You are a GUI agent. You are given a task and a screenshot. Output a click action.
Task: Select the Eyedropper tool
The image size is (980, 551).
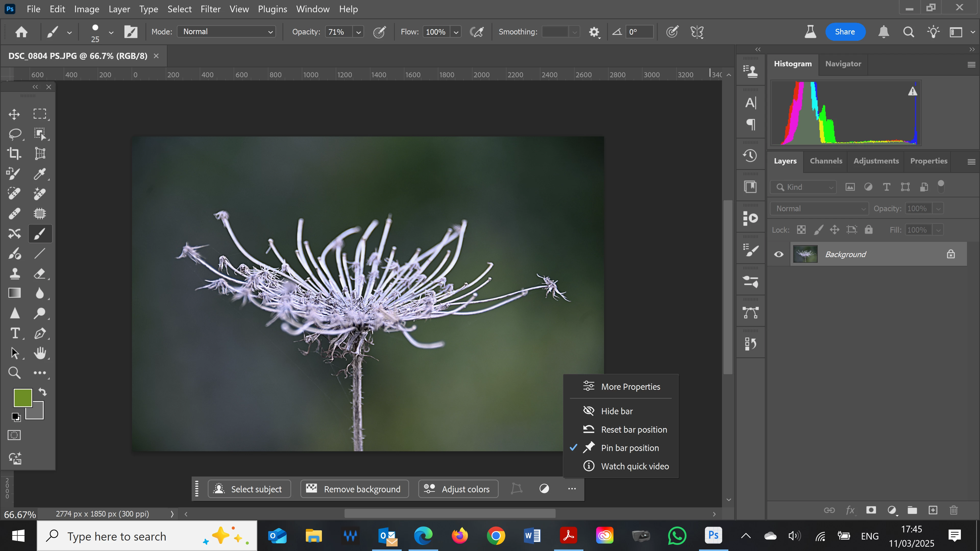40,174
